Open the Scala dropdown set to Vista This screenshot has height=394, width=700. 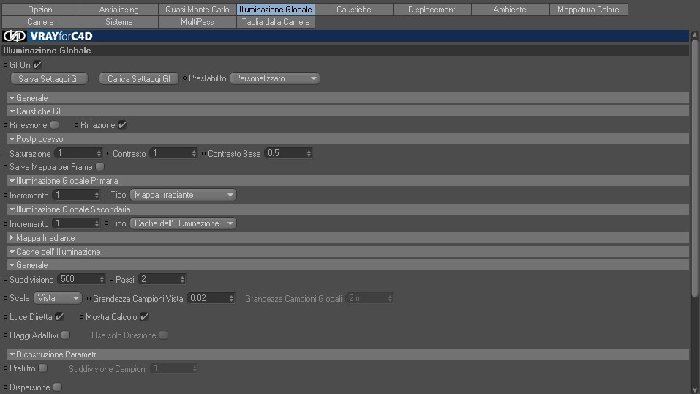click(x=58, y=298)
